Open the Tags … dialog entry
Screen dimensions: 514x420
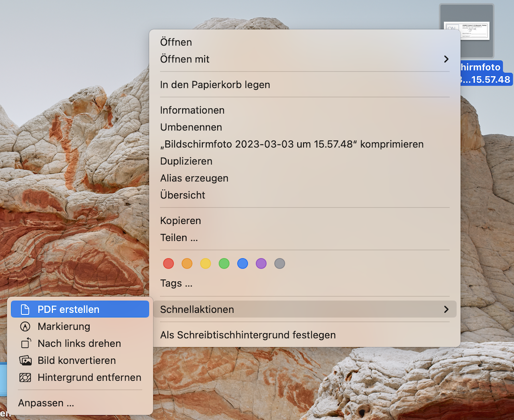176,283
